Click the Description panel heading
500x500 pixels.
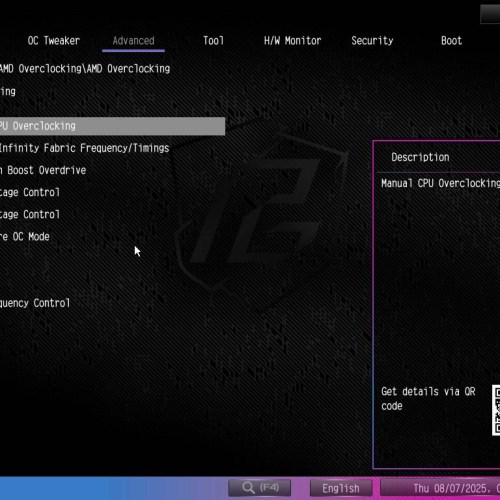(x=420, y=157)
